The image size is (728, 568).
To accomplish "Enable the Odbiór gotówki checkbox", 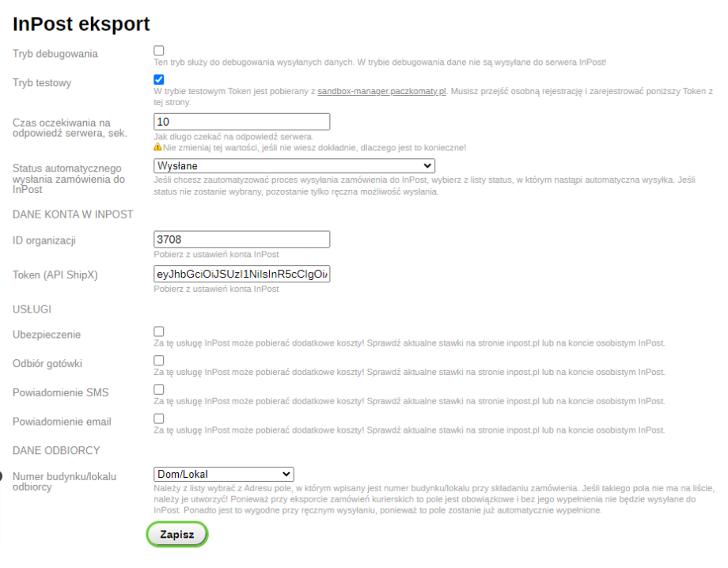I will (x=159, y=361).
